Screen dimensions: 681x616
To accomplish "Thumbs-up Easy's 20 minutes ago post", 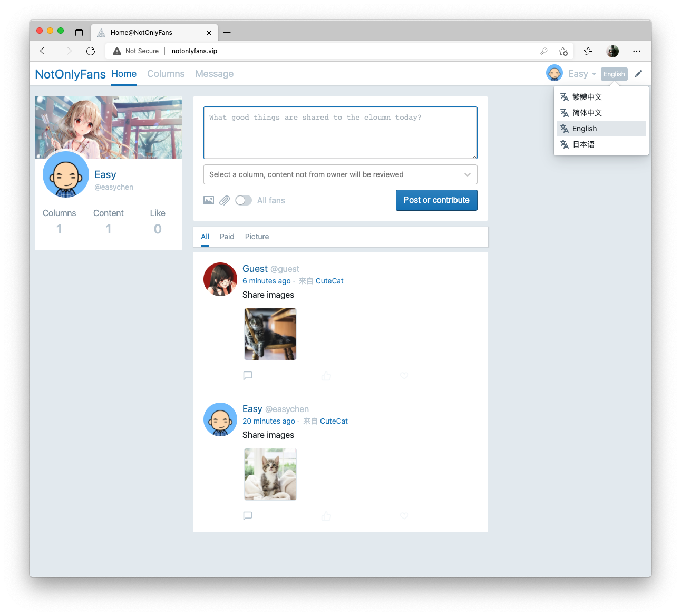I will pos(326,516).
